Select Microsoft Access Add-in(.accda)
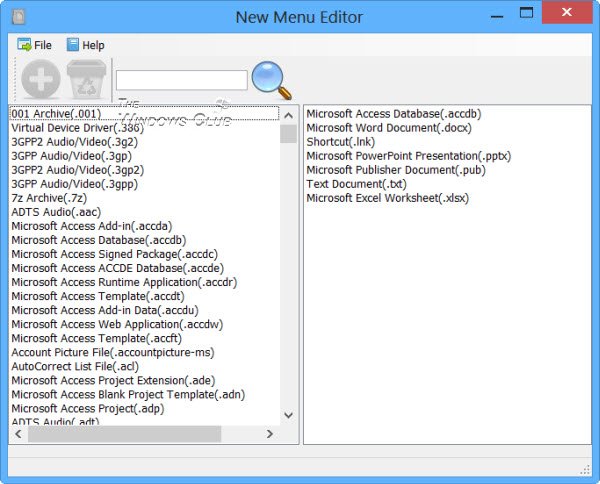The width and height of the screenshot is (600, 484). 92,226
